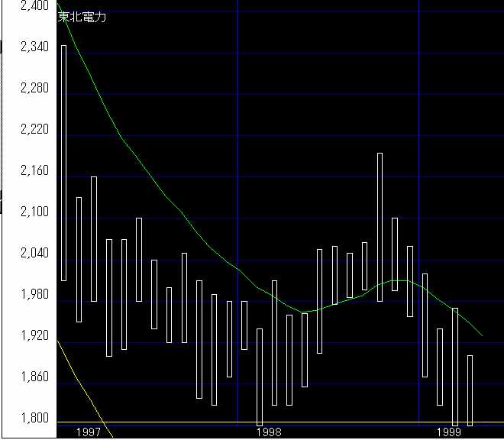Click the 1998 year label

click(269, 432)
